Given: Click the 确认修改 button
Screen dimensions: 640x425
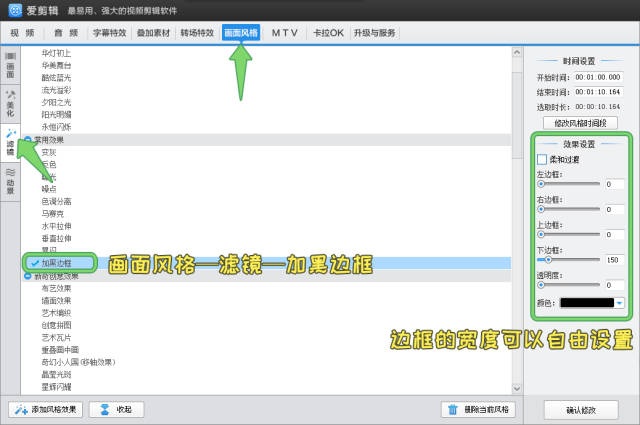Looking at the screenshot, I should pyautogui.click(x=581, y=410).
